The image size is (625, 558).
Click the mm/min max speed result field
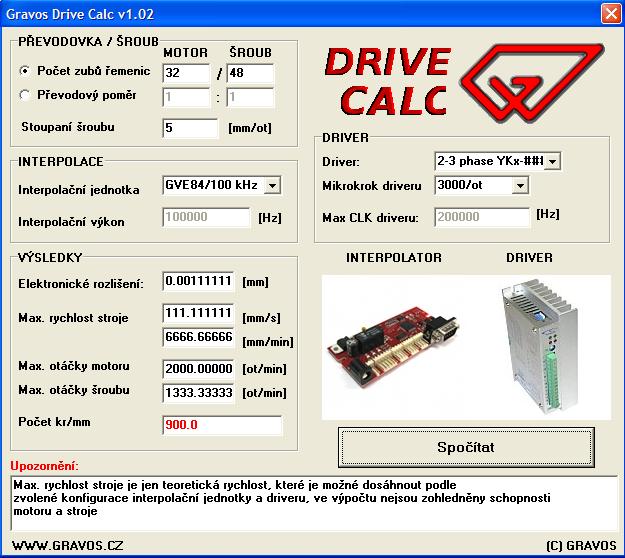point(197,338)
